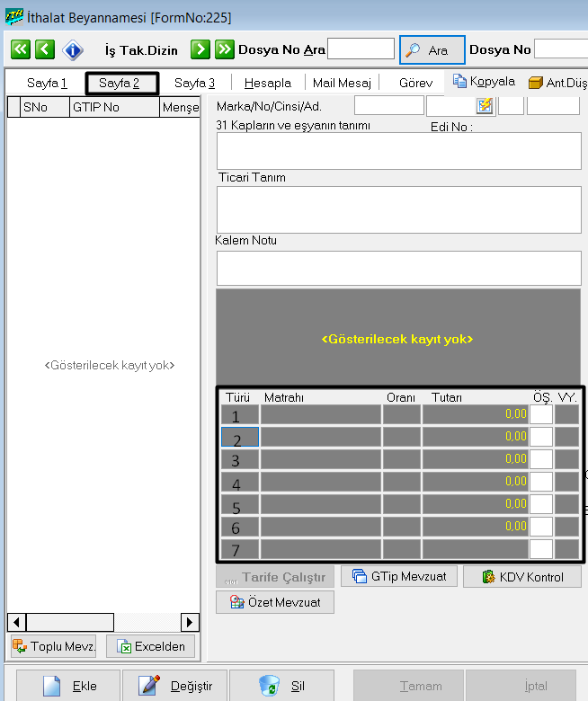This screenshot has width=588, height=701.
Task: Click Tutarı value in row 3
Action: tap(476, 459)
